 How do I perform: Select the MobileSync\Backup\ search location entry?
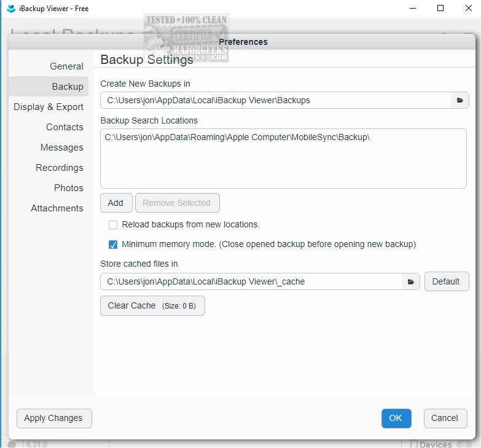237,137
